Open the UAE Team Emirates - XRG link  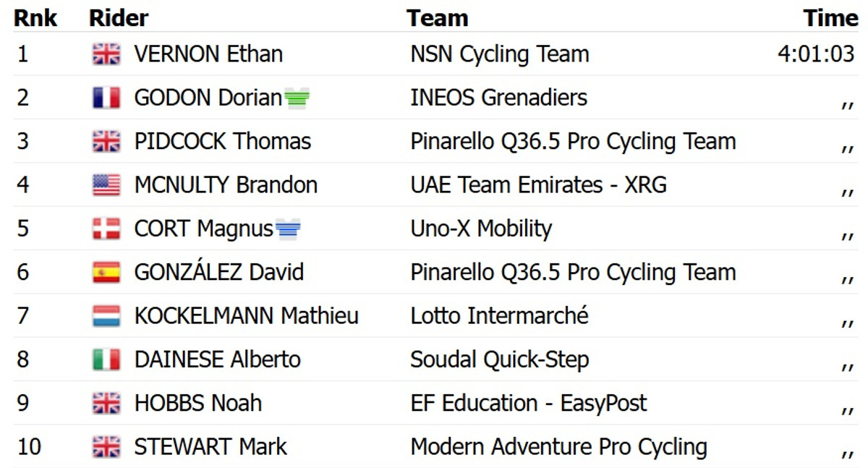(538, 185)
